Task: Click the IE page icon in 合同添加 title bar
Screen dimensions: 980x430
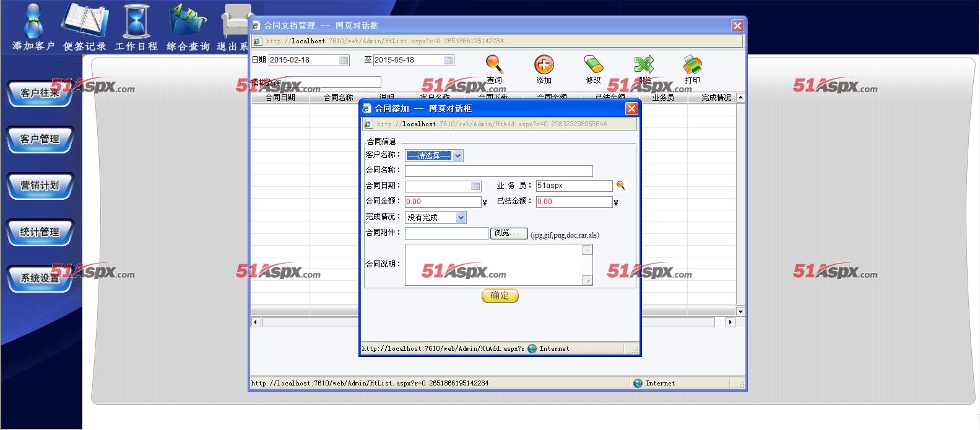Action: coord(367,108)
